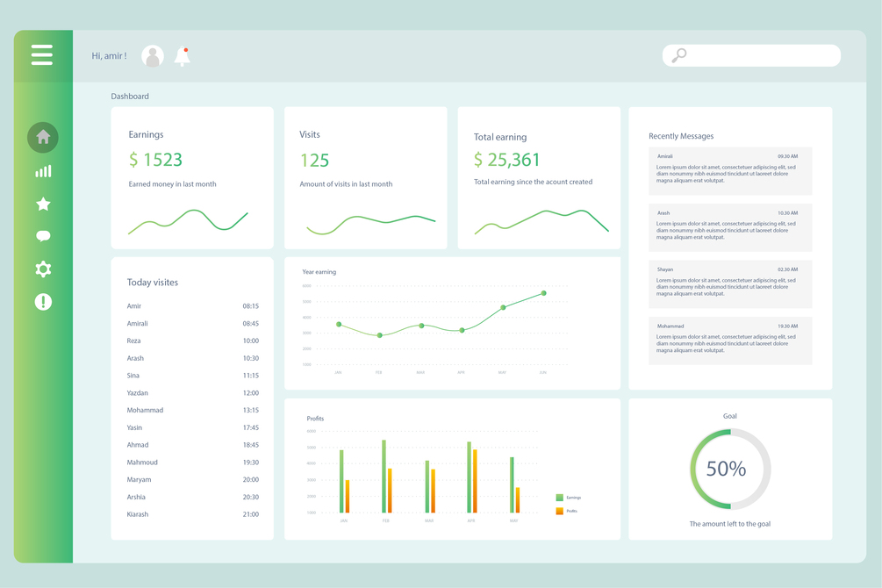Screen dimensions: 882x588
Task: Open the bar chart statistics icon
Action: click(x=43, y=171)
